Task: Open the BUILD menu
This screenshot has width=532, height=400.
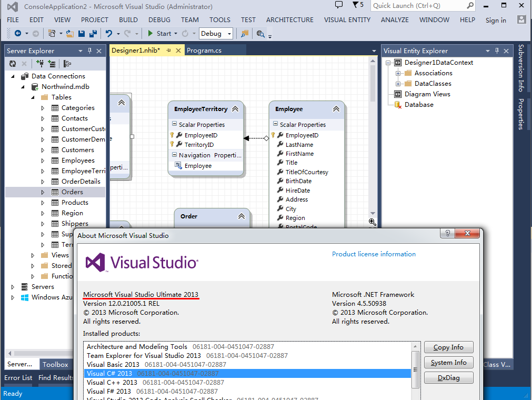Action: (128, 19)
